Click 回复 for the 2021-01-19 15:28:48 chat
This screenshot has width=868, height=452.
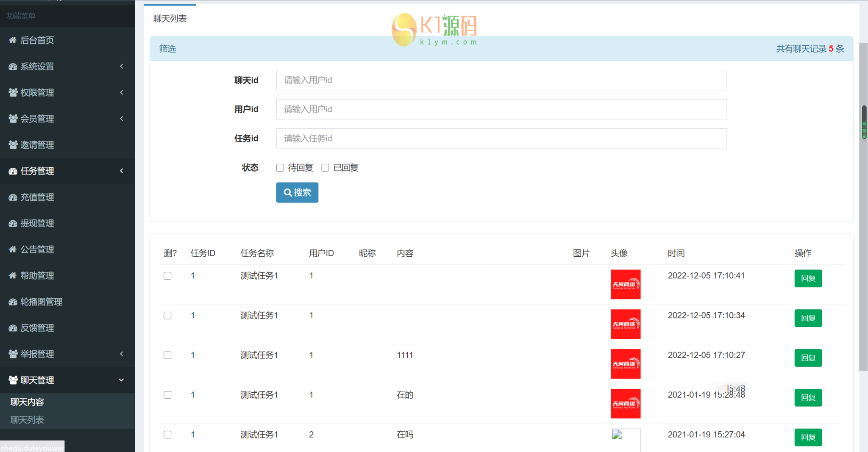click(808, 398)
